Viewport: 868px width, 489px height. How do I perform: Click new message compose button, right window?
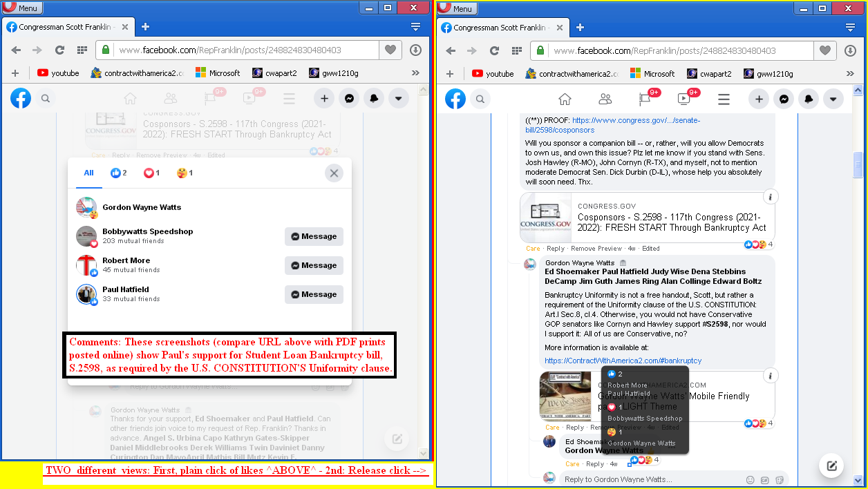pyautogui.click(x=831, y=465)
